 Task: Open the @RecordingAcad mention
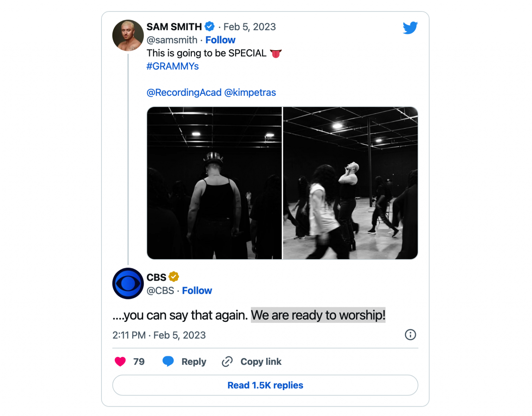point(184,92)
